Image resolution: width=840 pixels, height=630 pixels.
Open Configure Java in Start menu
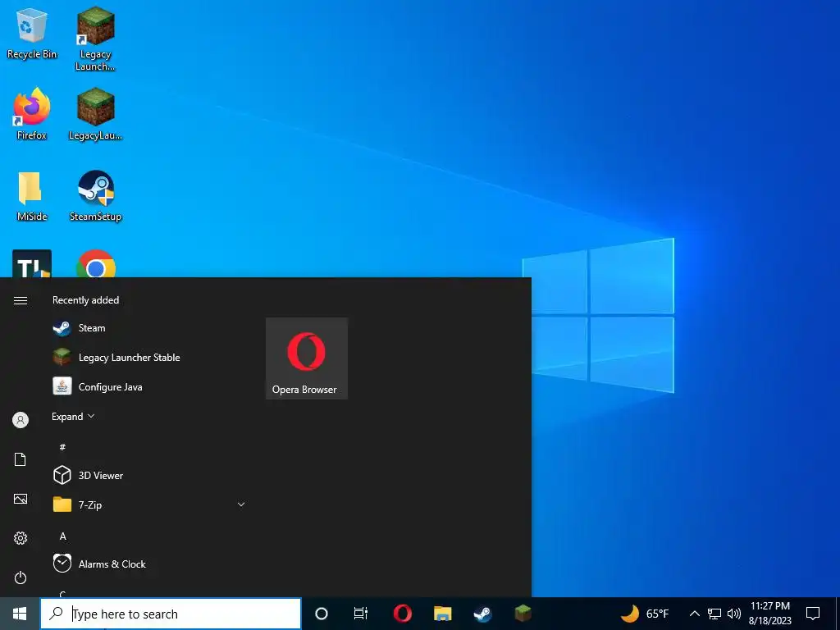click(x=149, y=387)
